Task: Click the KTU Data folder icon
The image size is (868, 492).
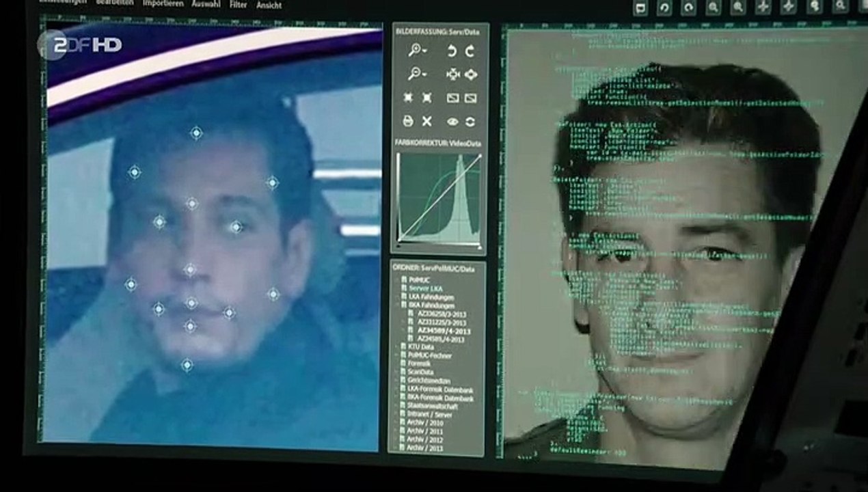Action: coord(403,347)
